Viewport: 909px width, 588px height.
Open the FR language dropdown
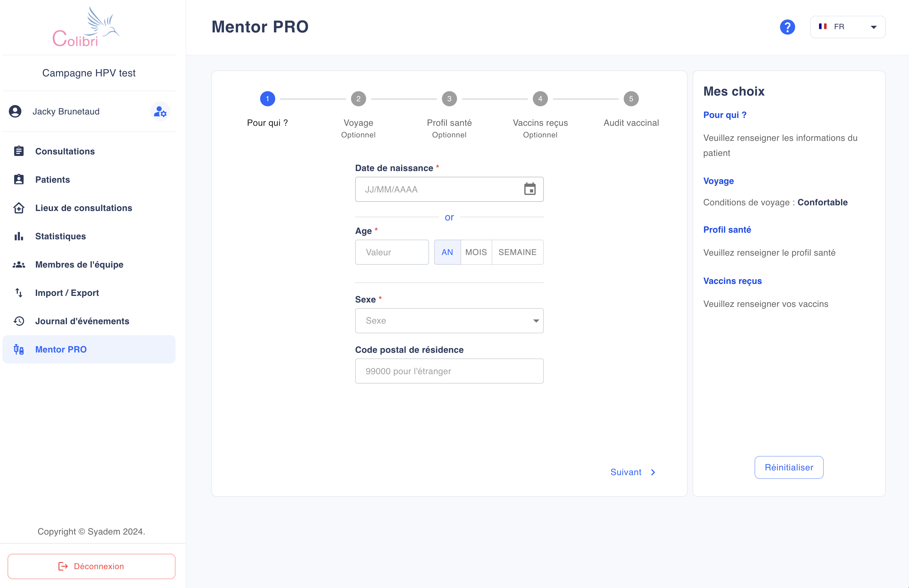[848, 27]
